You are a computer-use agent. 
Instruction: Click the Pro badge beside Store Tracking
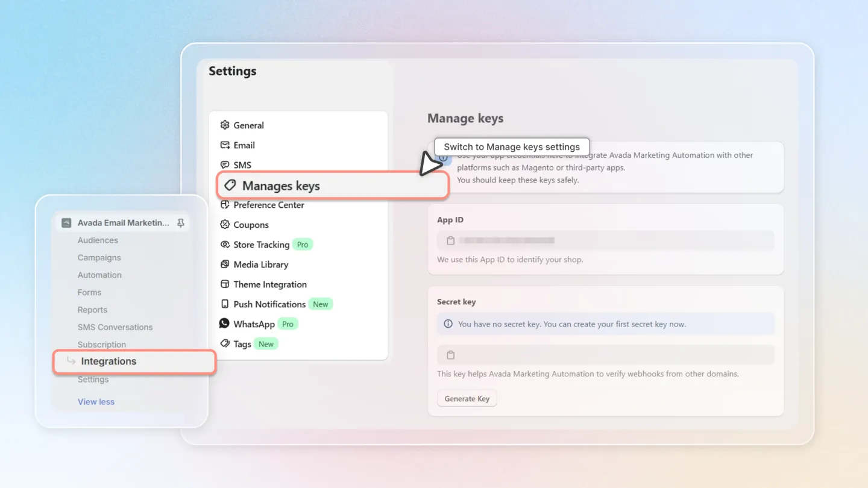point(303,245)
